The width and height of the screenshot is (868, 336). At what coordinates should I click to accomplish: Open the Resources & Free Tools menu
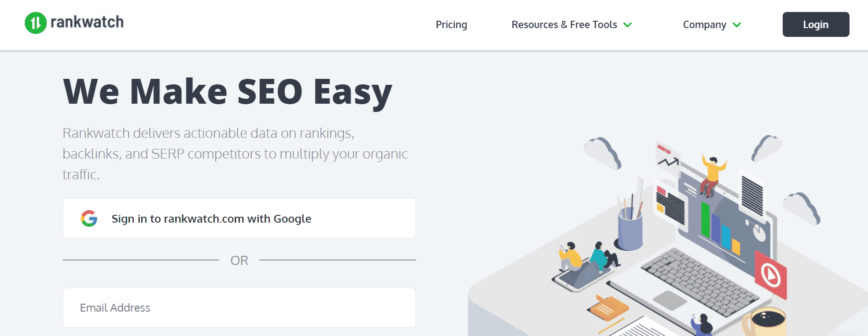click(x=564, y=24)
